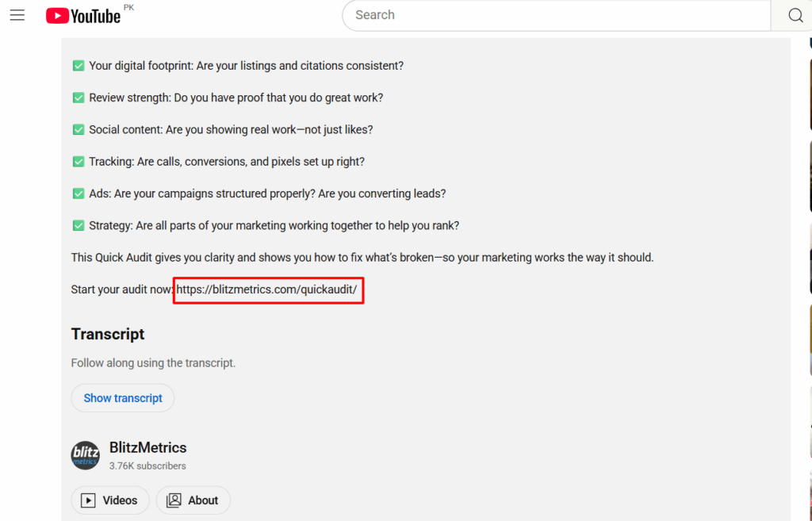Click green checkmark beside 'Social content'
812x521 pixels.
point(79,129)
